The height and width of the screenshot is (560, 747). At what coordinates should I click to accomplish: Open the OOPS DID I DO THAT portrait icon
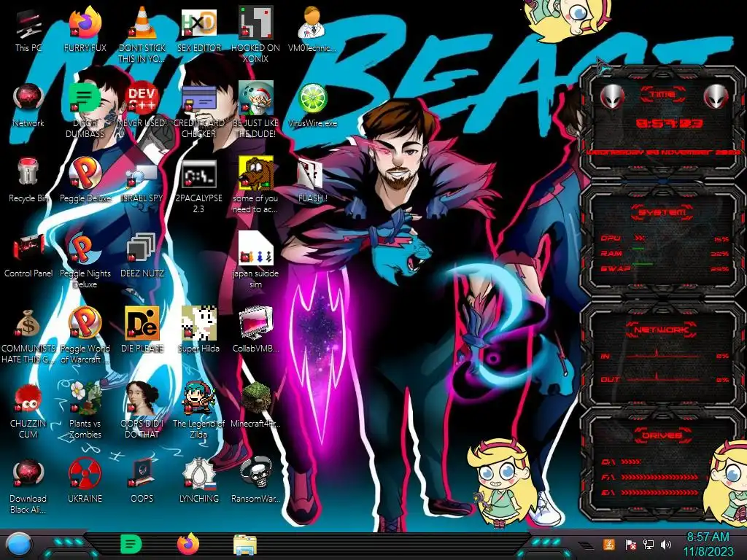coord(142,411)
